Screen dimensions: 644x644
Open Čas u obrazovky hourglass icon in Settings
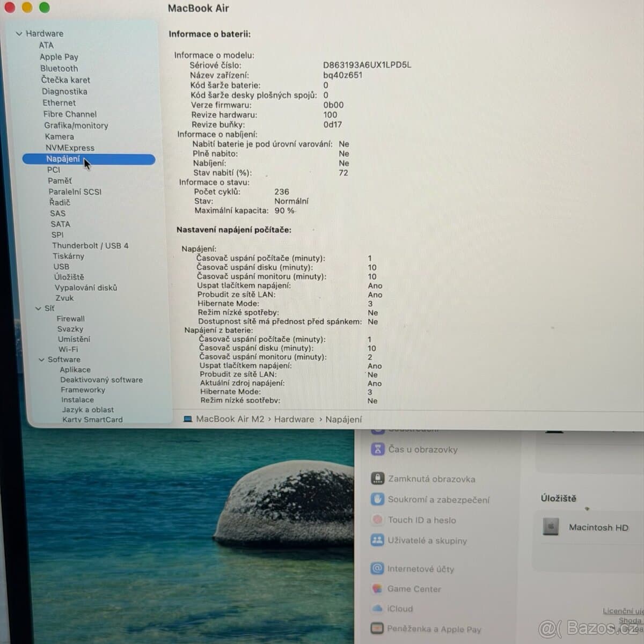pos(378,449)
